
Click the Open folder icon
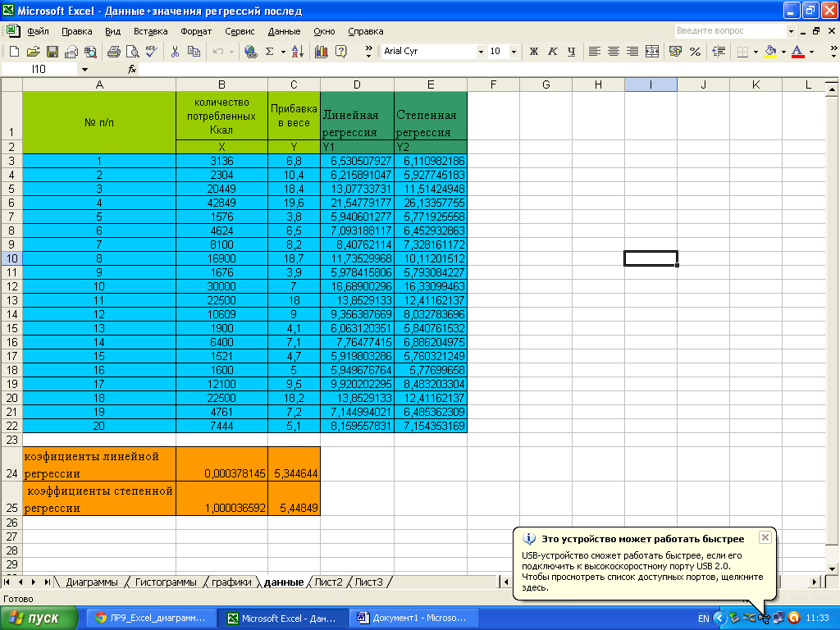(33, 52)
